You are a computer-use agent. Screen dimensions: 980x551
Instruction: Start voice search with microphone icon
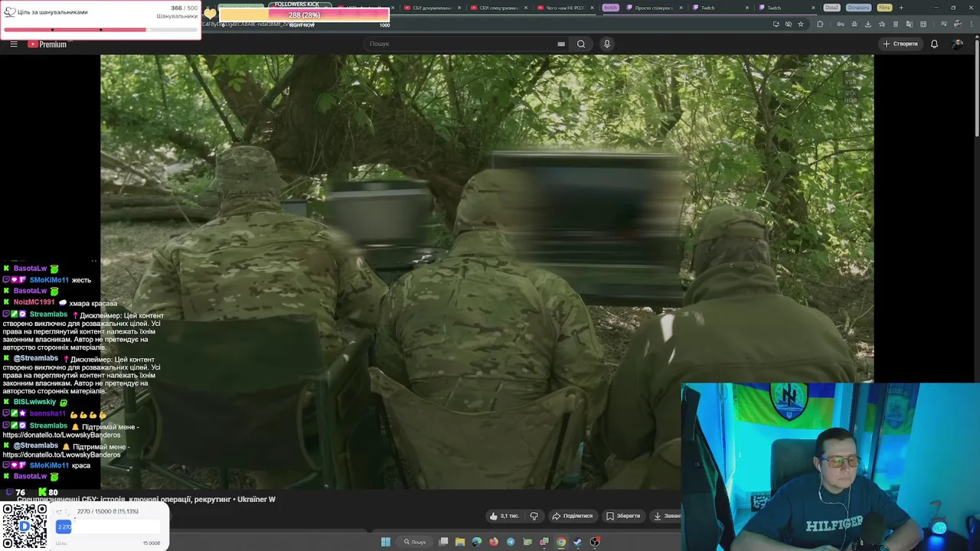pos(607,44)
